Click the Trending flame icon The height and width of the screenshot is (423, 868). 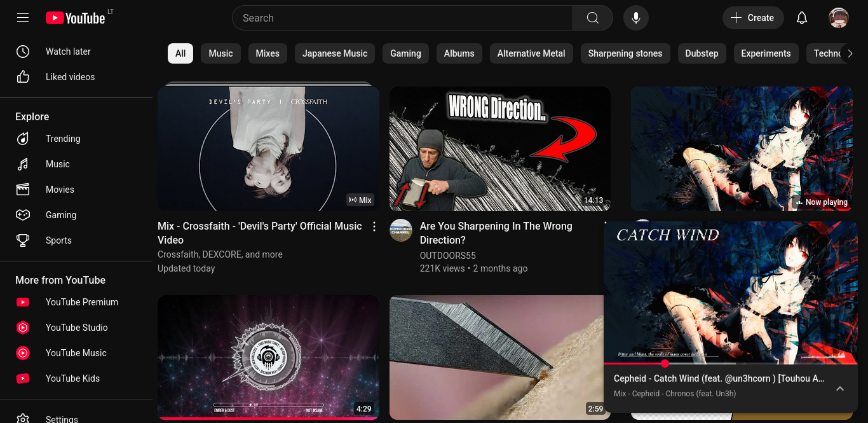point(23,139)
